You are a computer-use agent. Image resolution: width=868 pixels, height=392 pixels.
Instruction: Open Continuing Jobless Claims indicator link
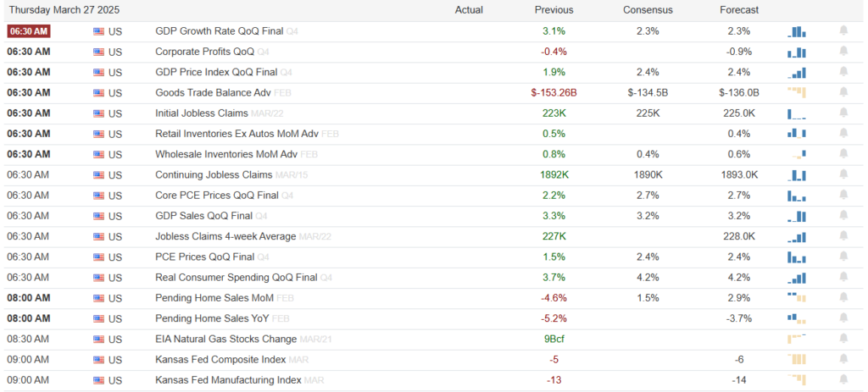(x=214, y=174)
